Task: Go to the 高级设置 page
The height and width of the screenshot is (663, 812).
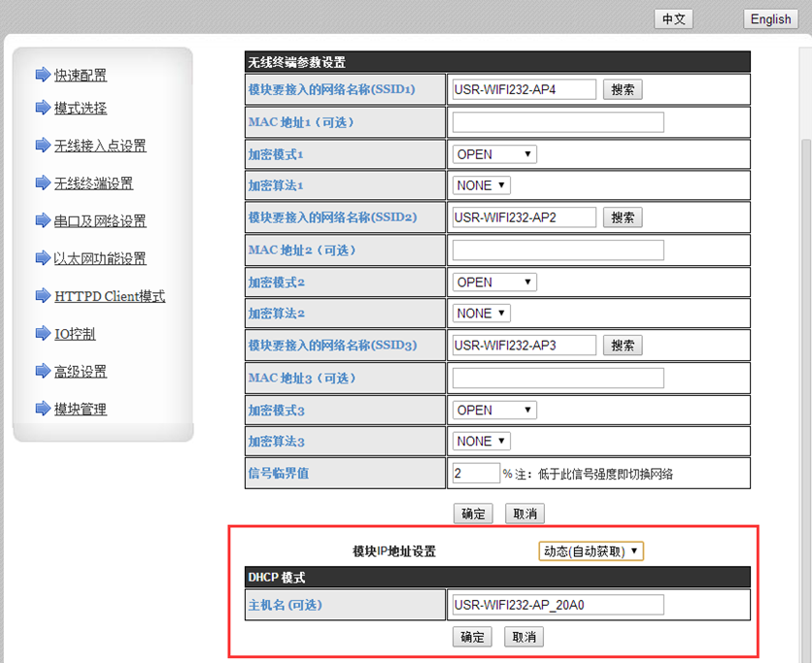Action: 81,372
